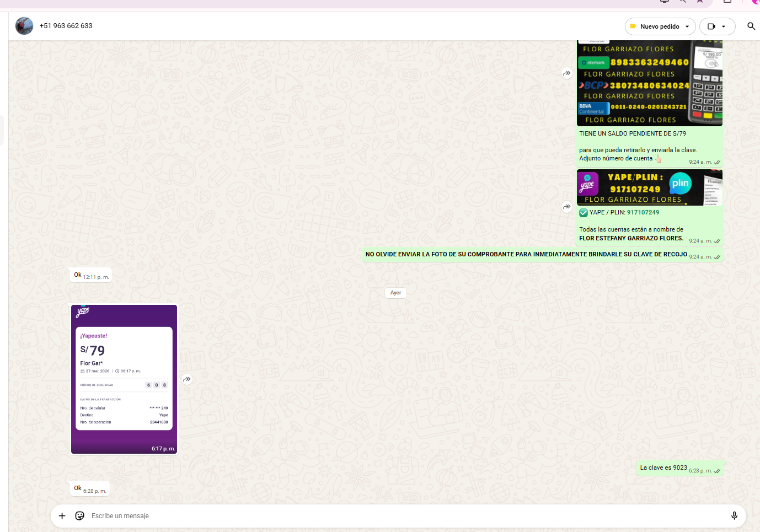The image size is (760, 532).
Task: Open the emoji picker
Action: pyautogui.click(x=80, y=516)
